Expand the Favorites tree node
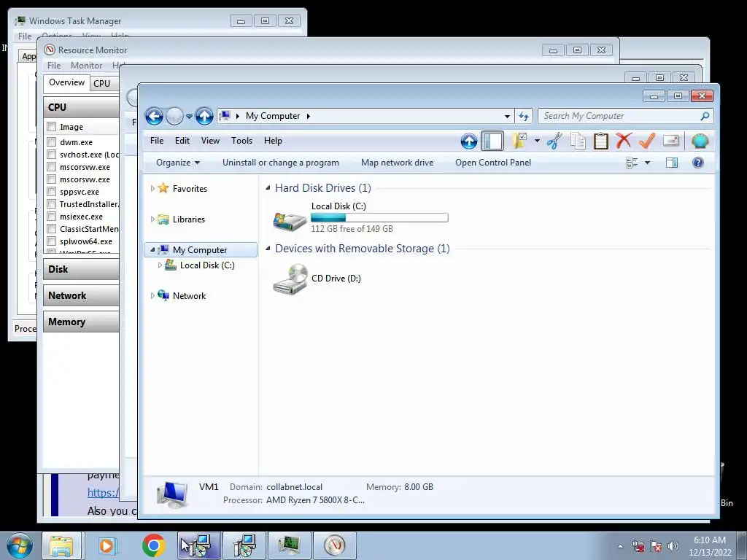Screen dimensions: 747x560 152,189
